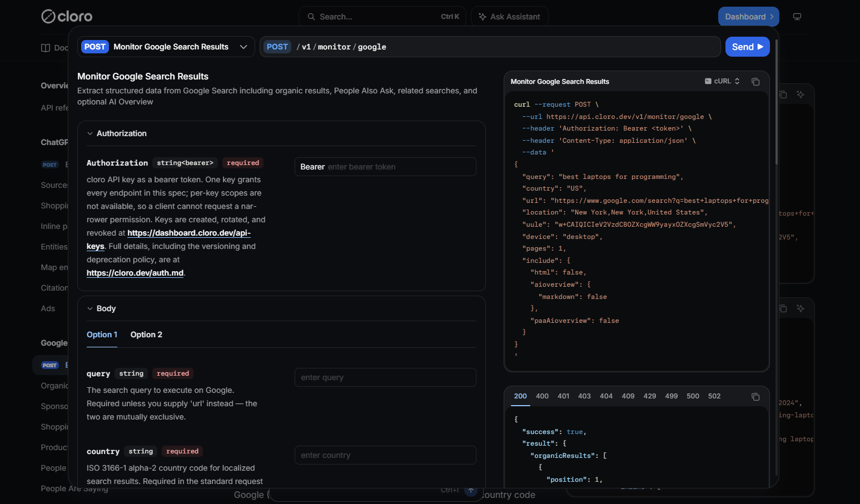Show the 400 response tab
Viewport: 860px width, 504px height.
click(542, 396)
